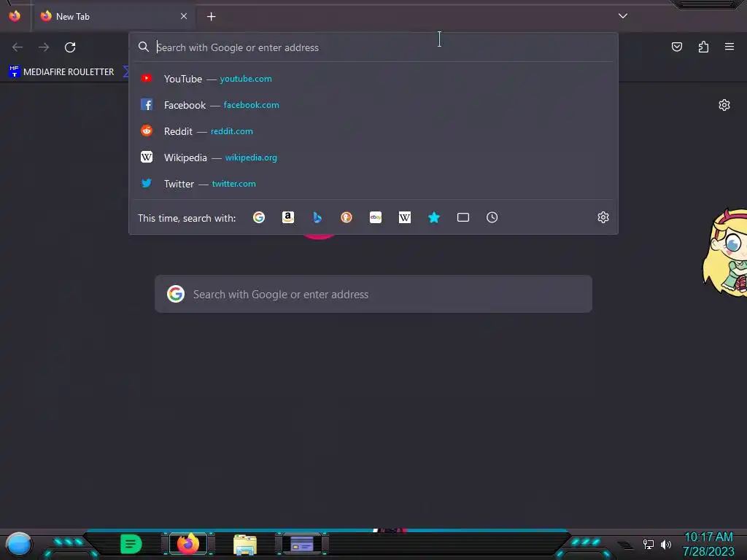Open the Extensions puzzle icon
The width and height of the screenshot is (747, 560).
click(703, 47)
